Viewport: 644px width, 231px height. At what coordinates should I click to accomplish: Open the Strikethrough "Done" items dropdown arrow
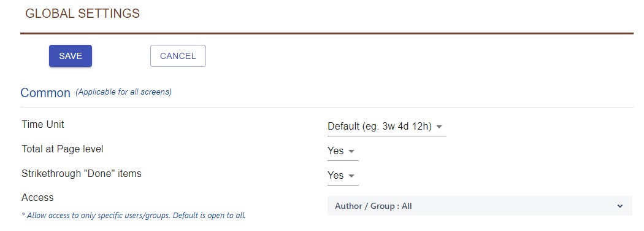tap(351, 176)
